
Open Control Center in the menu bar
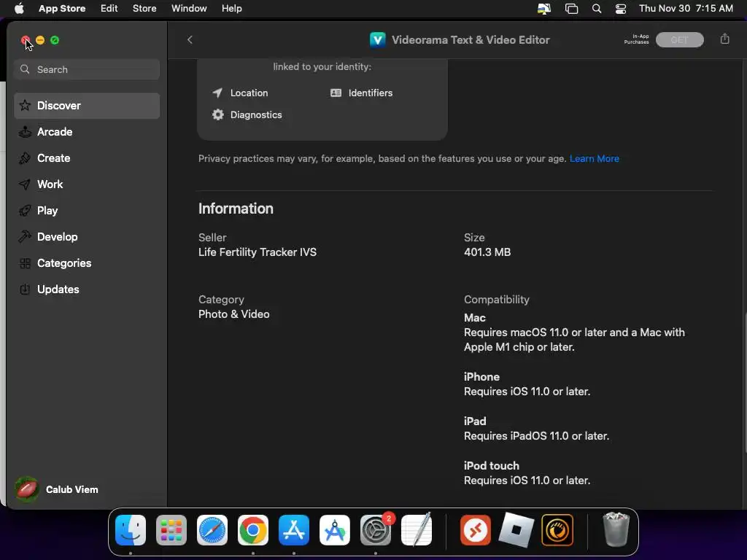[x=620, y=9]
